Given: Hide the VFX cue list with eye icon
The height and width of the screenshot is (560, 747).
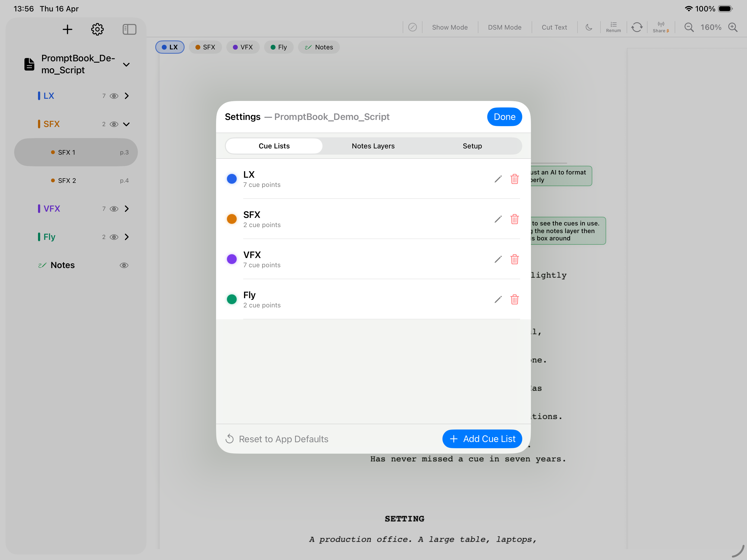Looking at the screenshot, I should click(114, 209).
